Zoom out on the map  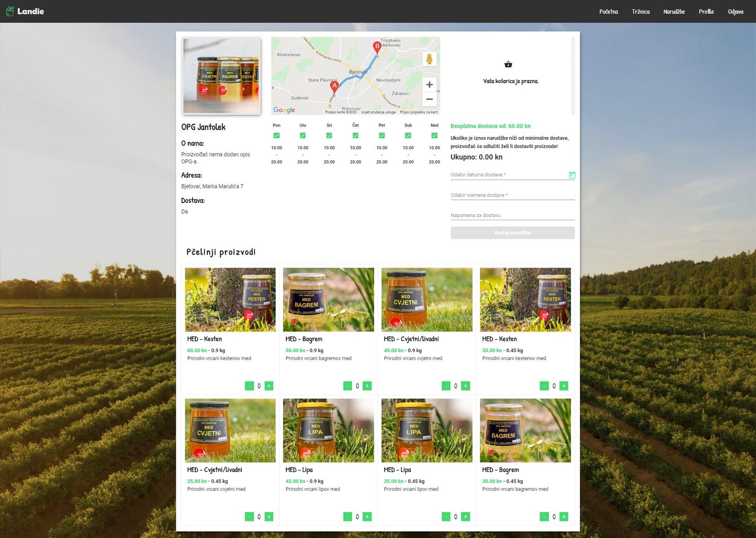429,99
